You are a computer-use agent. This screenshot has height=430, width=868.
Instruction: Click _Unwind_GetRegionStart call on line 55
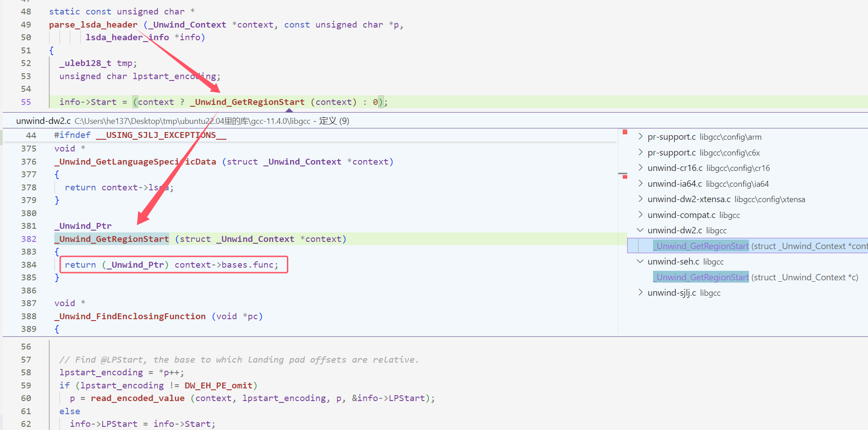[248, 102]
